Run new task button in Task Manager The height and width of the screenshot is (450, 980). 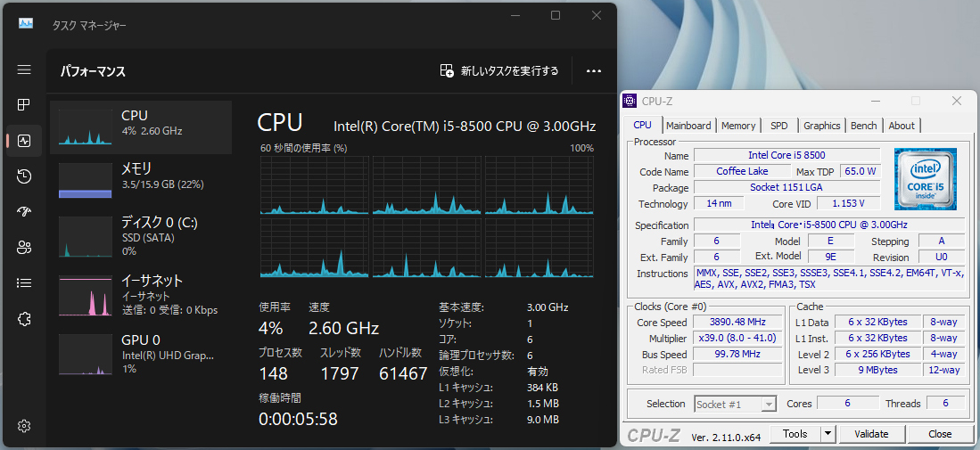498,71
